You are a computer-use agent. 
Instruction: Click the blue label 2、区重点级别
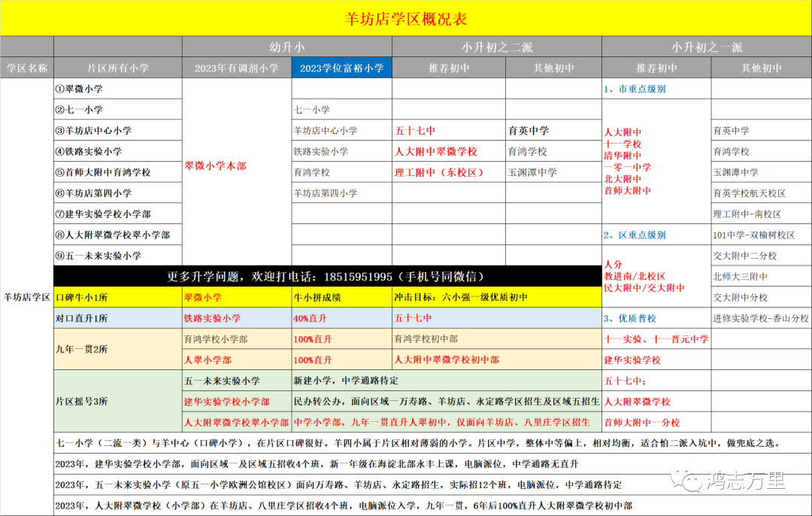click(x=635, y=235)
